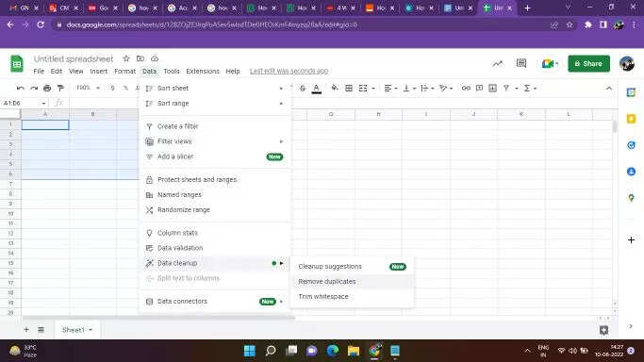Click the paint format icon
The width and height of the screenshot is (644, 362).
click(60, 88)
